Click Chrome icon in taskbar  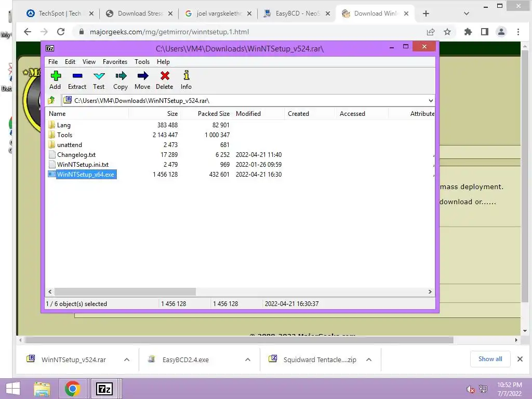pyautogui.click(x=72, y=389)
